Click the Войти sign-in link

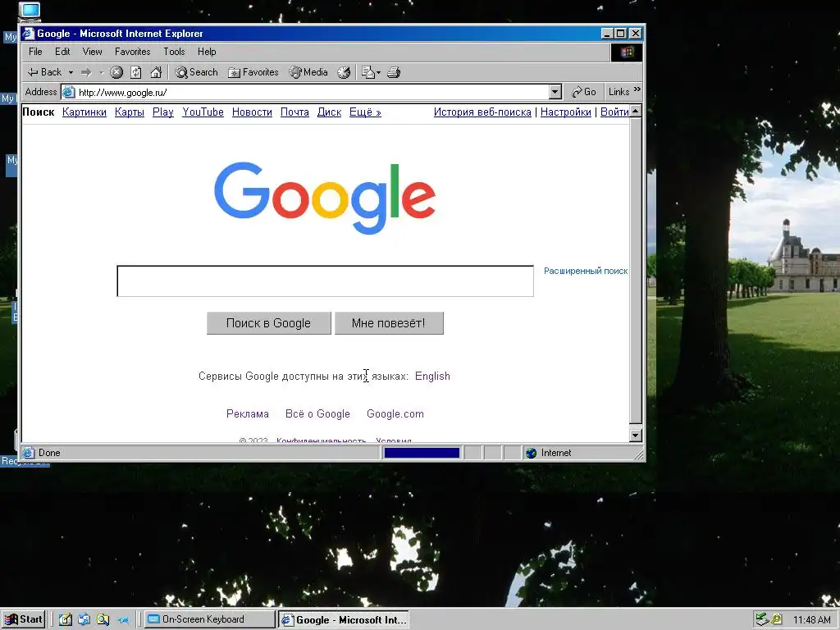click(x=614, y=112)
